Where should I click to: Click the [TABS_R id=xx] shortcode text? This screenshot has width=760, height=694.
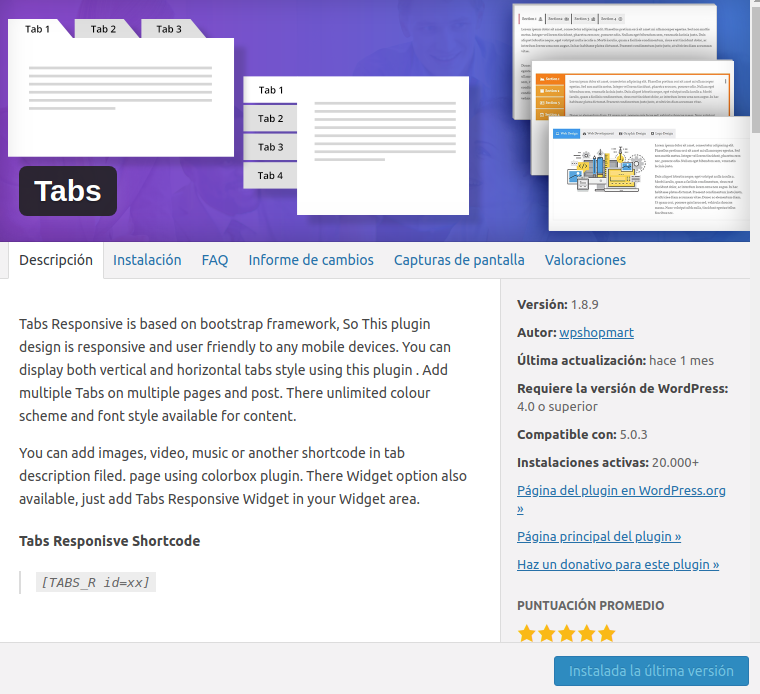pos(95,582)
